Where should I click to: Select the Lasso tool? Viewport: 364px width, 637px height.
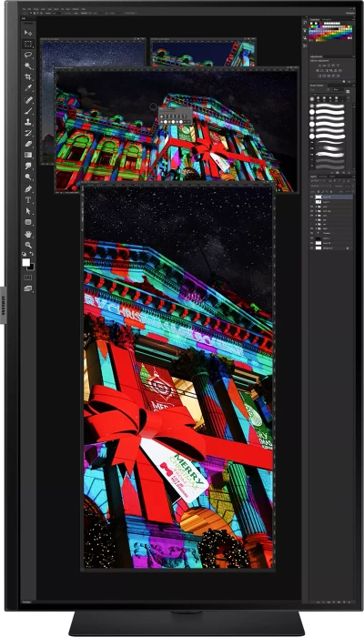coord(28,55)
